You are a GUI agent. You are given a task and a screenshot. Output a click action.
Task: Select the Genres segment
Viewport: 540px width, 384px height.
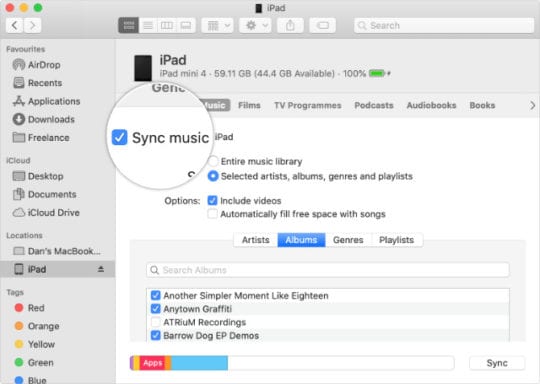coord(348,240)
